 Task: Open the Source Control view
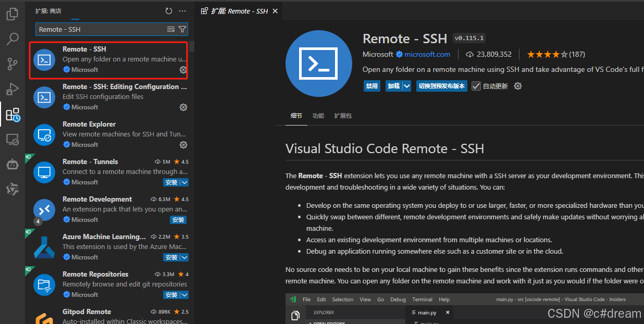(13, 64)
